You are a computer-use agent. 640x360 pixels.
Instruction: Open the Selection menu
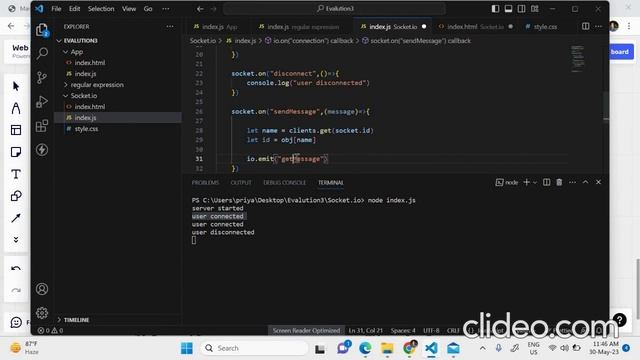pyautogui.click(x=101, y=9)
